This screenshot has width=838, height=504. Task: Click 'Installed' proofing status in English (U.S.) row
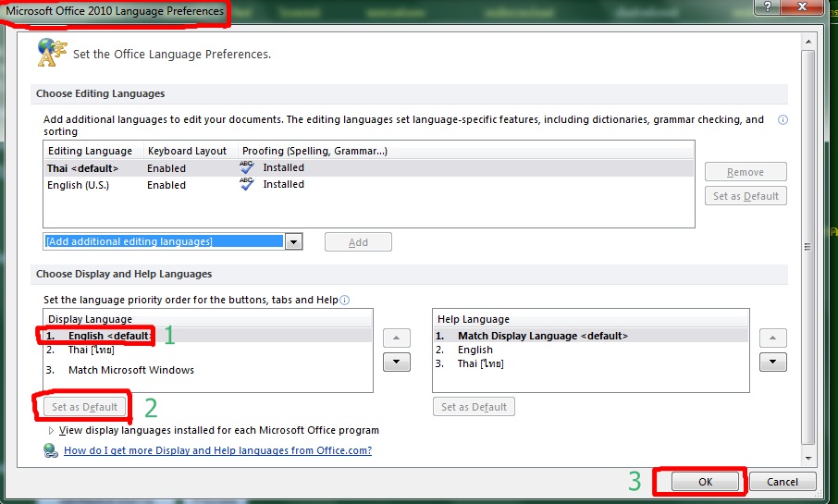(283, 184)
